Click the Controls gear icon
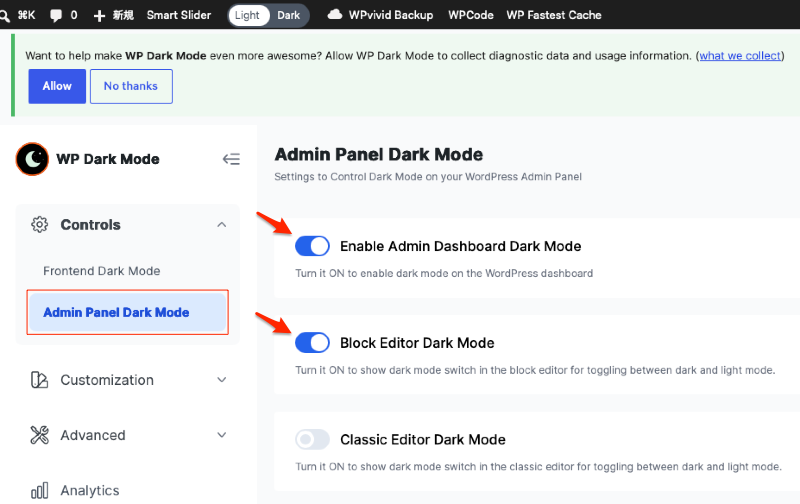The image size is (800, 504). point(39,224)
